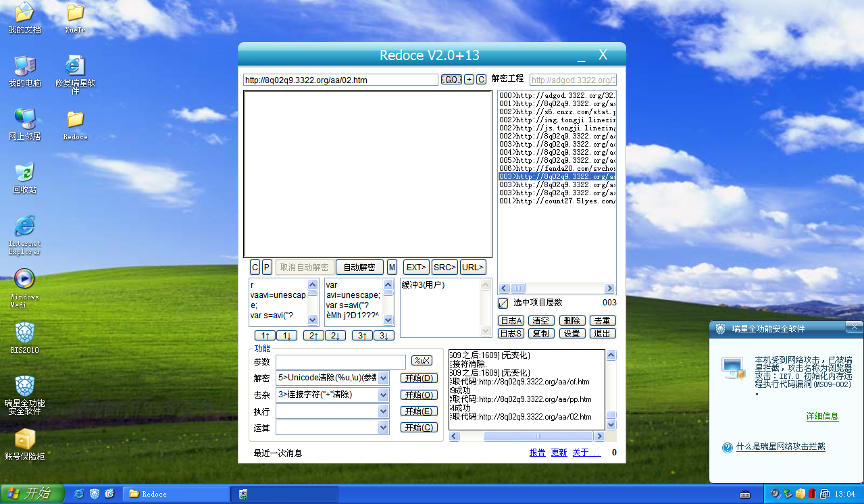The height and width of the screenshot is (504, 864).
Task: Select the 我的电脑 desktop icon
Action: [24, 72]
